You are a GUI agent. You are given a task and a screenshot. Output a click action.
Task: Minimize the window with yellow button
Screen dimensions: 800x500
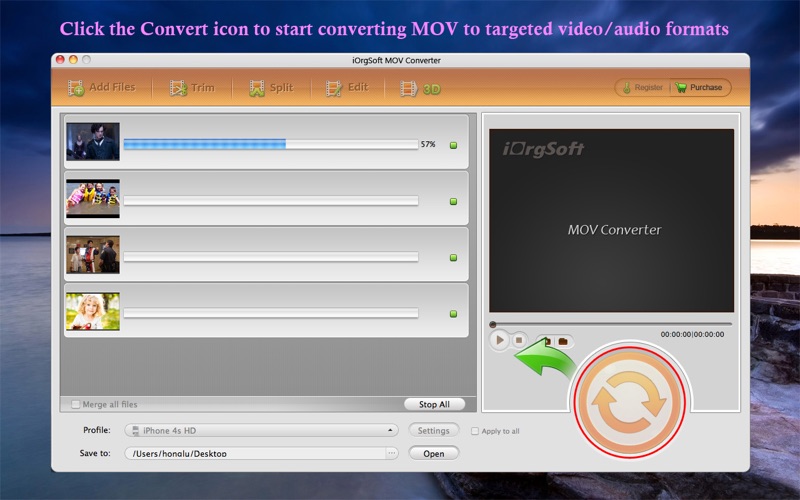[x=73, y=60]
